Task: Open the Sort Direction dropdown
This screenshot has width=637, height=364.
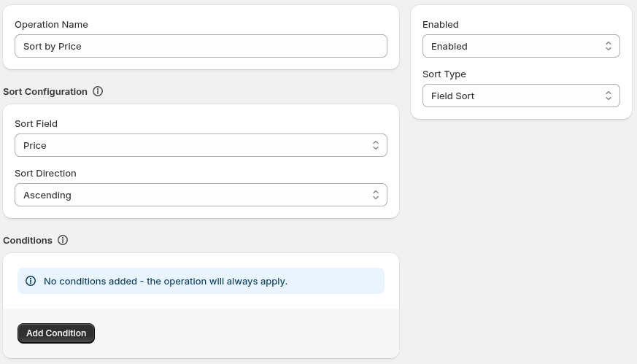Action: pyautogui.click(x=201, y=195)
